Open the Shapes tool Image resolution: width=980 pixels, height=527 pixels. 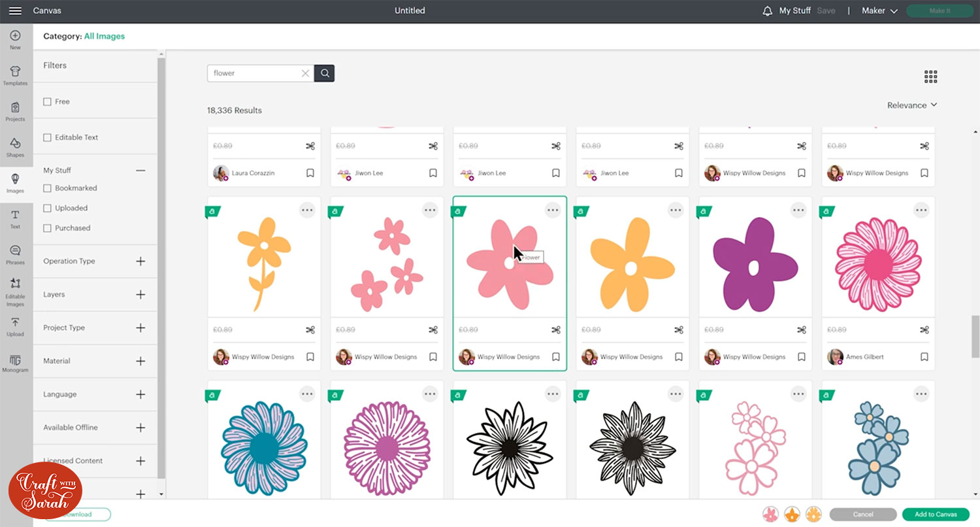[x=15, y=148]
